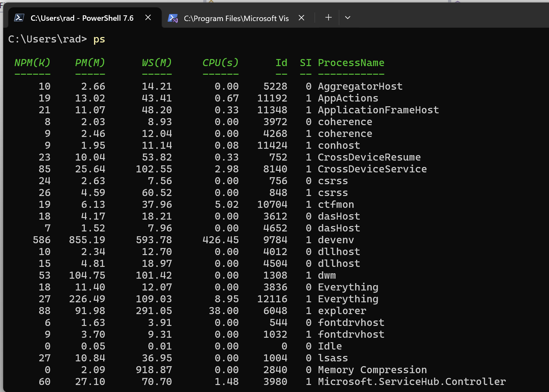549x392 pixels.
Task: Click the Visual Studio PowerShell tab icon
Action: pos(173,18)
